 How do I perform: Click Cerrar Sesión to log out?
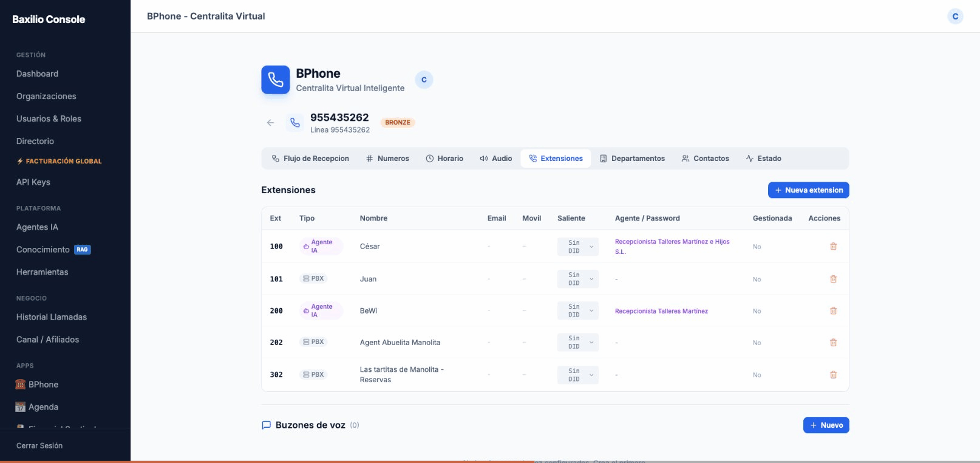coord(39,445)
